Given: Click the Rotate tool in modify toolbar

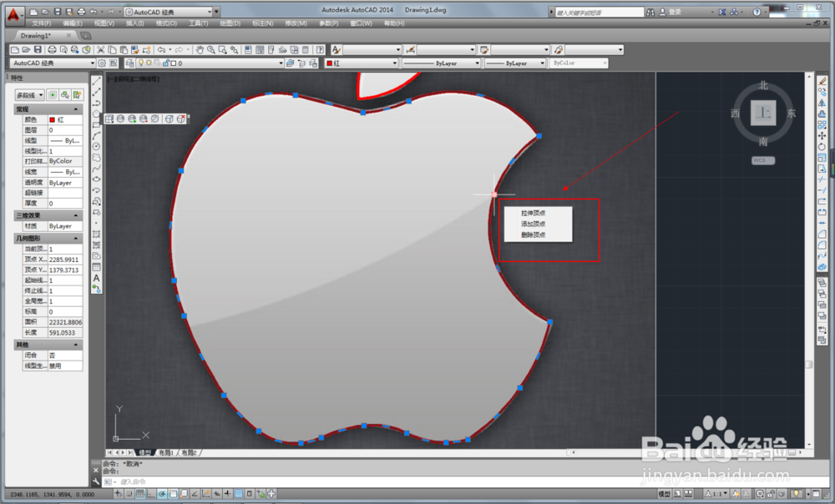Looking at the screenshot, I should [x=822, y=146].
